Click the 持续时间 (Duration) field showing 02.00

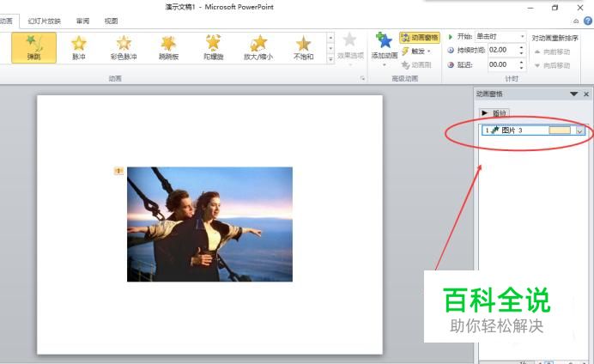(502, 50)
